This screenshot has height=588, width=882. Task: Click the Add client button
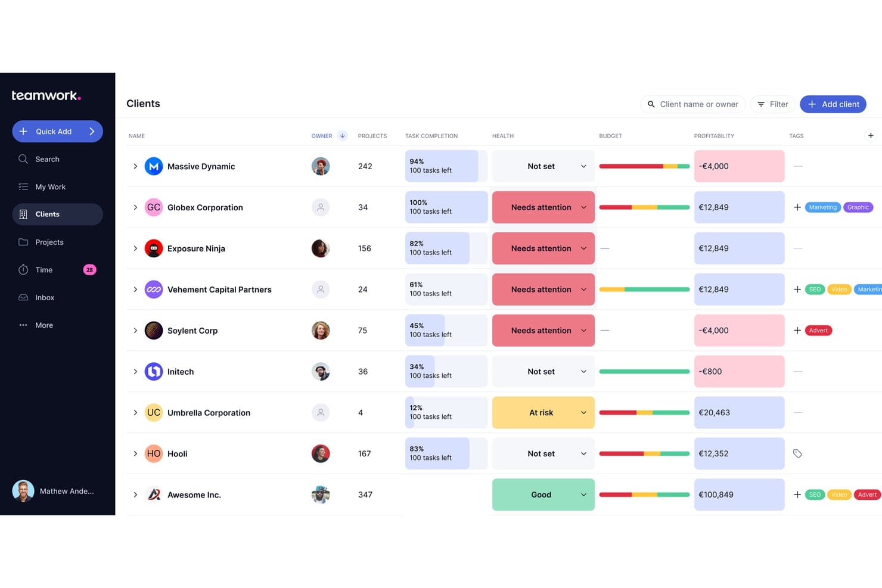coord(833,104)
